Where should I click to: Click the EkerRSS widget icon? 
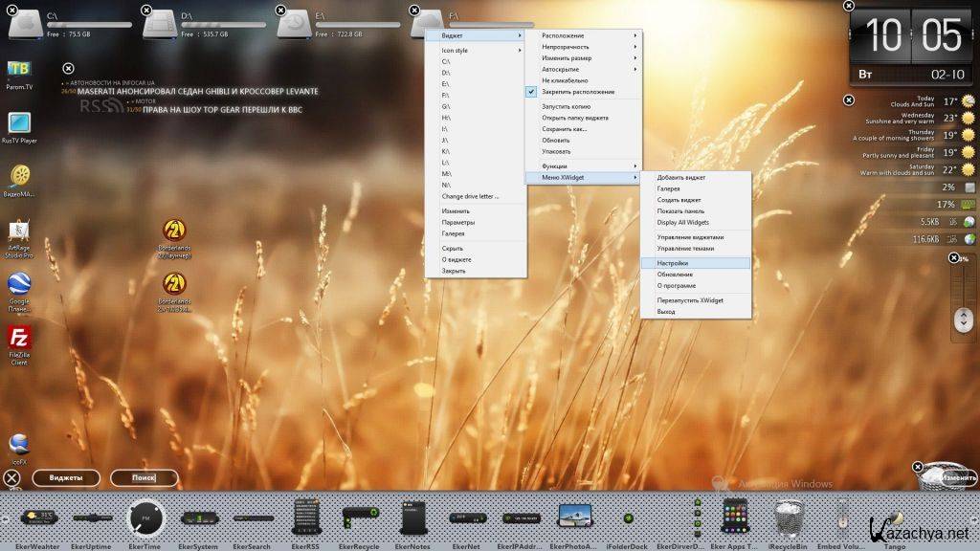[305, 518]
